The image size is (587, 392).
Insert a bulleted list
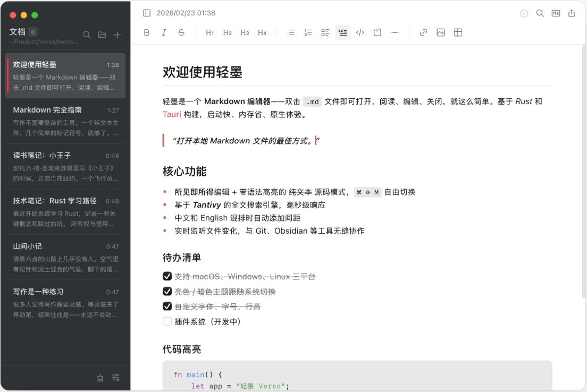[x=291, y=32]
